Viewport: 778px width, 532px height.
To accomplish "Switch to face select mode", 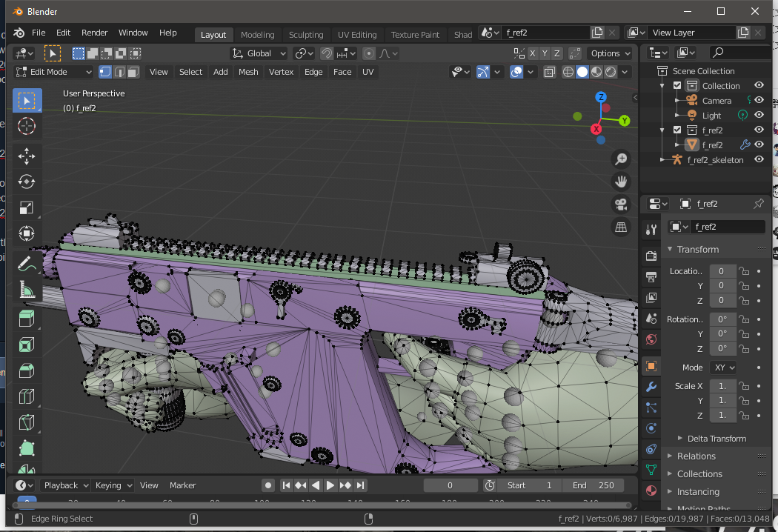I will [132, 72].
